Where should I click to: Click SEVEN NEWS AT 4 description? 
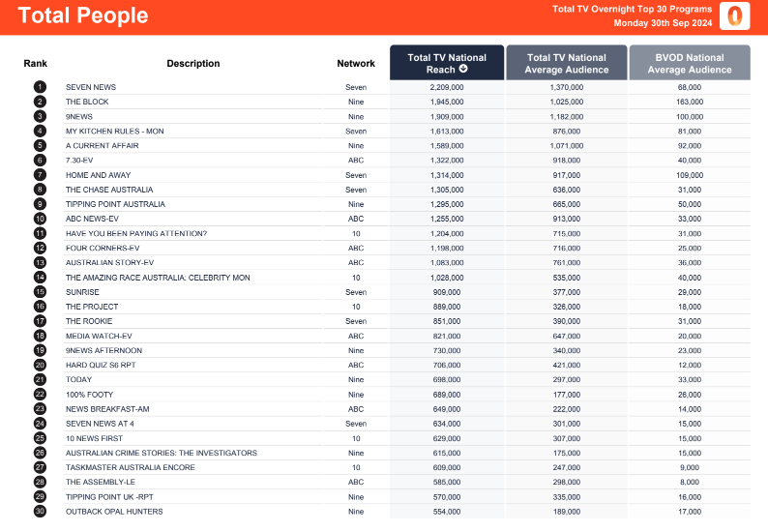pos(100,424)
